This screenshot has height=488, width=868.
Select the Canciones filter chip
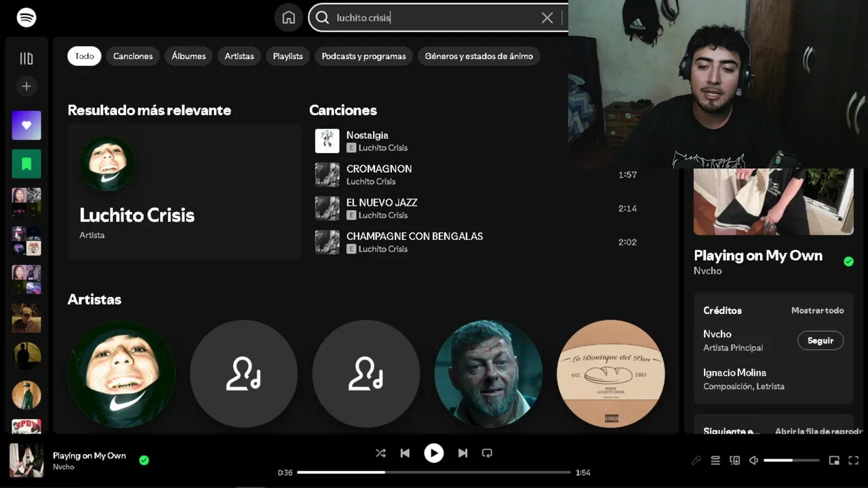click(x=133, y=56)
